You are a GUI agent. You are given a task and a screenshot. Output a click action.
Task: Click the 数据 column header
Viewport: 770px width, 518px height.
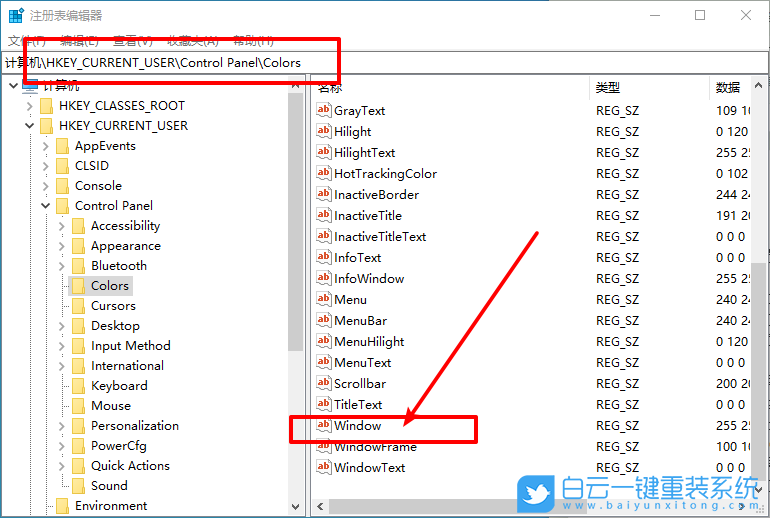pos(727,88)
